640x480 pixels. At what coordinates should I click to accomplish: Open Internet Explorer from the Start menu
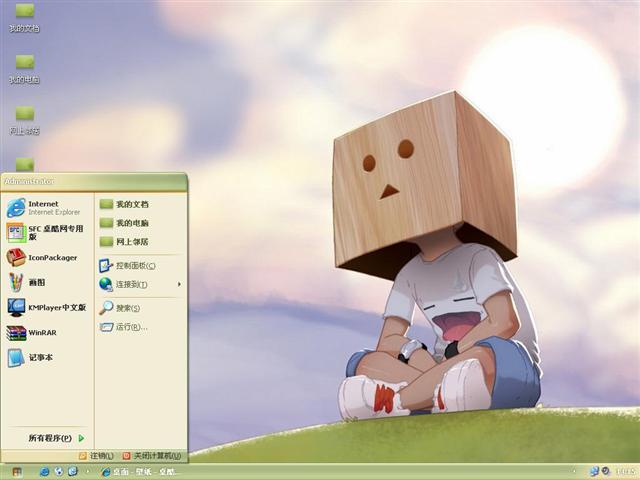coord(45,207)
